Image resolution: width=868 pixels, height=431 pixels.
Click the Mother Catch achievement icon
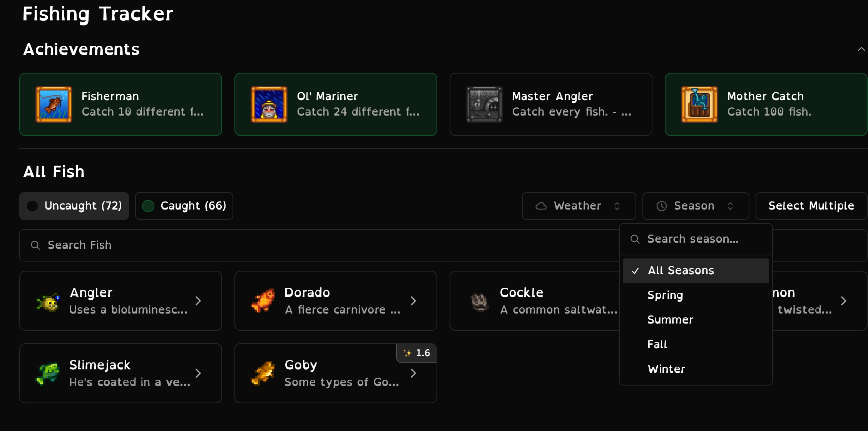tap(699, 104)
